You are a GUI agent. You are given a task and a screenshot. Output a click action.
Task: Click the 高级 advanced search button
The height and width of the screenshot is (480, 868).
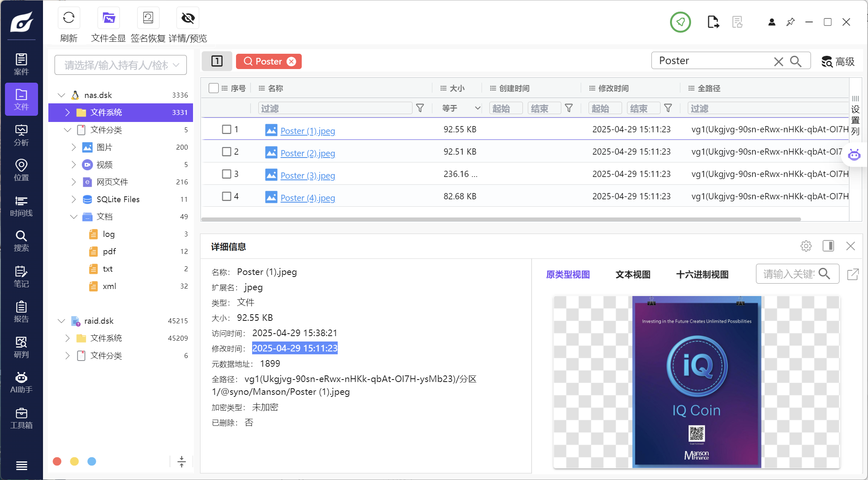tap(837, 62)
